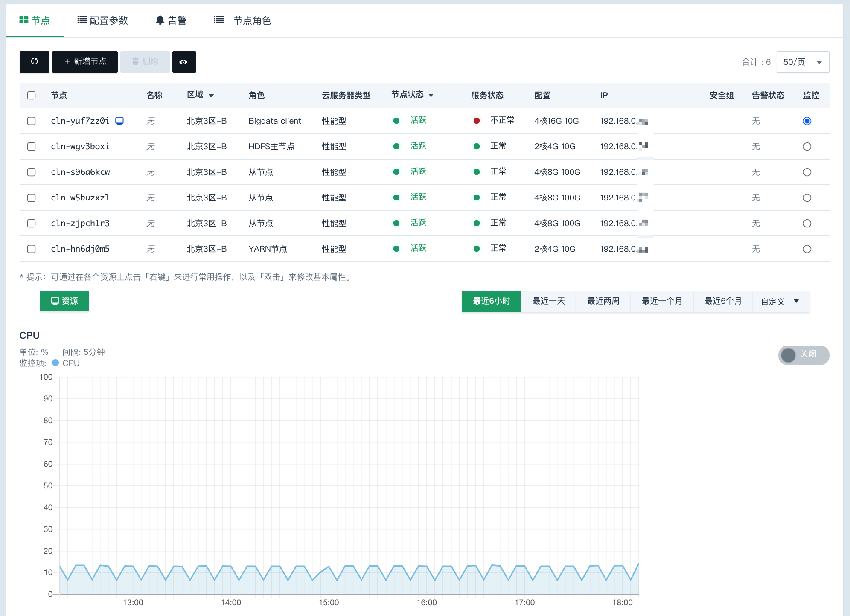The image size is (850, 616).
Task: Click the monitor icon beside cln-yuf7zz0i
Action: (119, 121)
